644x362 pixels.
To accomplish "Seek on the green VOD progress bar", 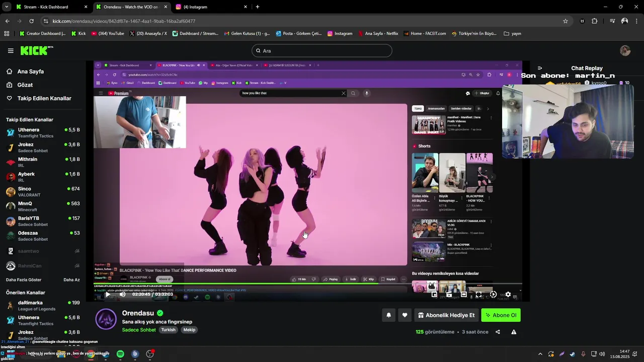I will (x=307, y=284).
